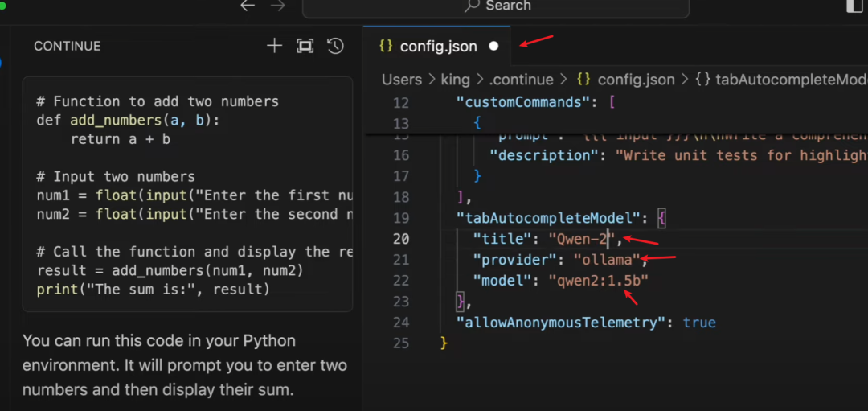Go back in navigation history

248,6
